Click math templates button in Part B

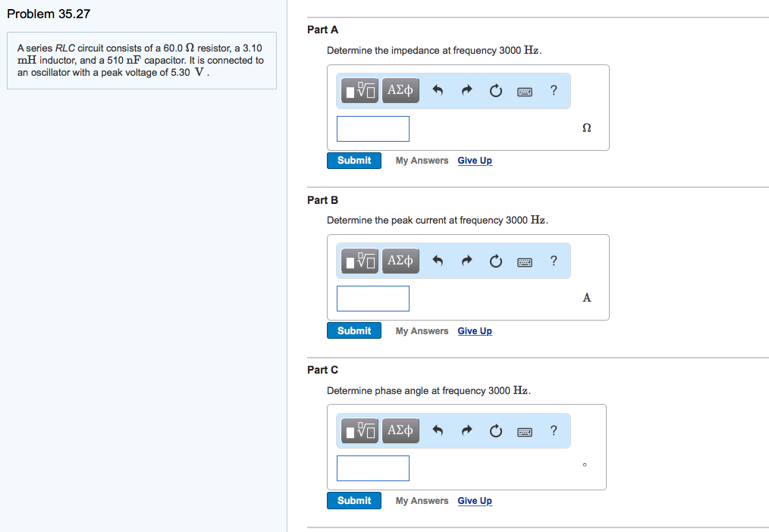pyautogui.click(x=359, y=261)
